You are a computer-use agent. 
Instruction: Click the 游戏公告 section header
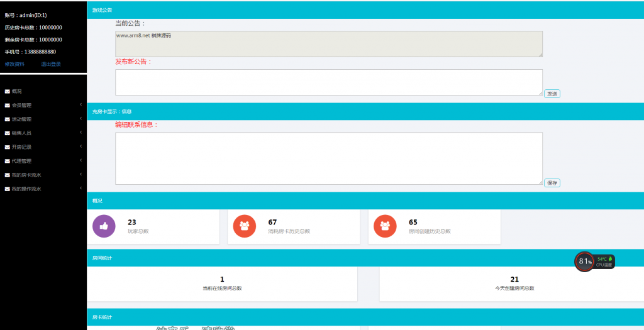tap(365, 10)
